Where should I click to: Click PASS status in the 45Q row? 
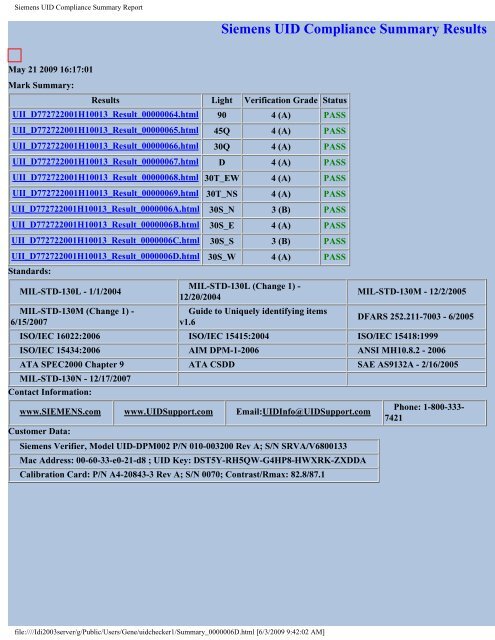pyautogui.click(x=335, y=131)
